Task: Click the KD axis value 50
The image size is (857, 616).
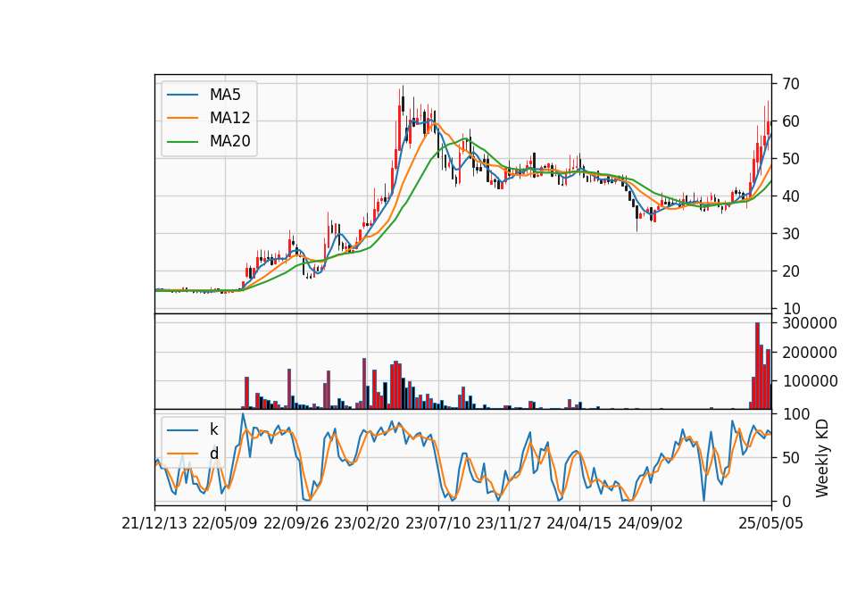Action: coord(791,458)
